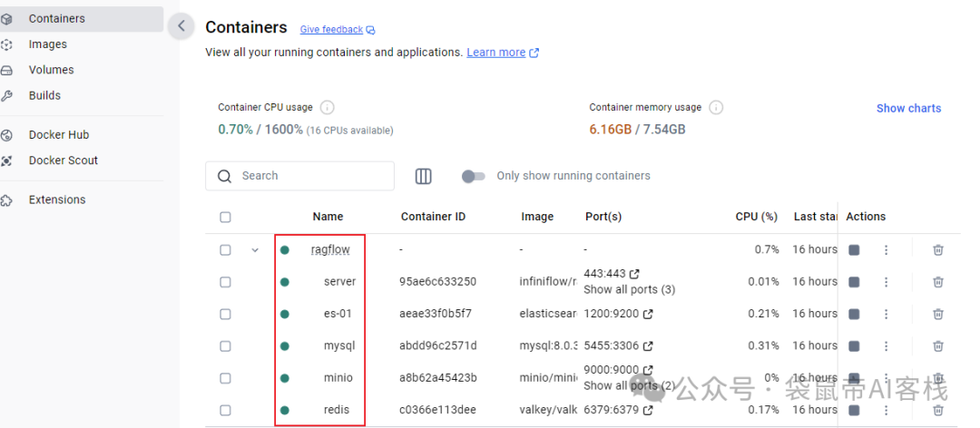
Task: Open the minio container
Action: 338,378
